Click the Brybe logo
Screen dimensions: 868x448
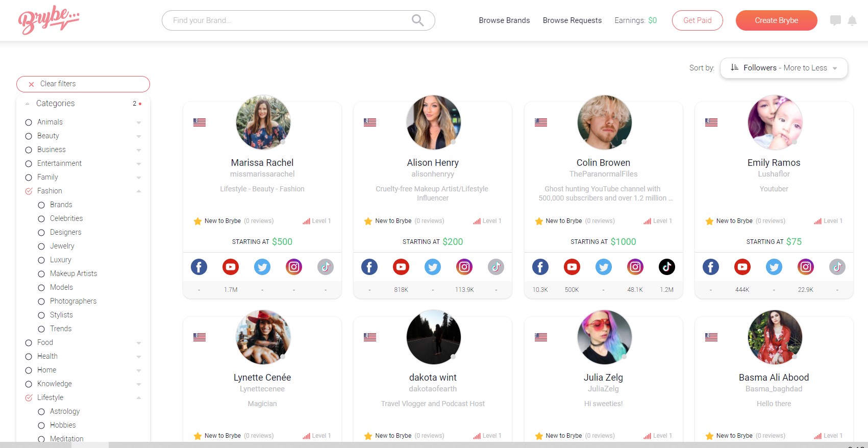(x=48, y=21)
